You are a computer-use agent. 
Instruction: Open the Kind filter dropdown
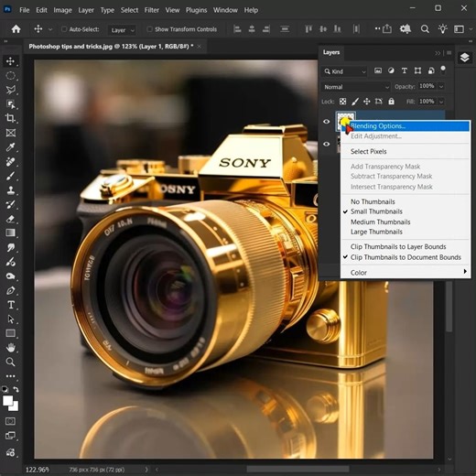point(344,71)
